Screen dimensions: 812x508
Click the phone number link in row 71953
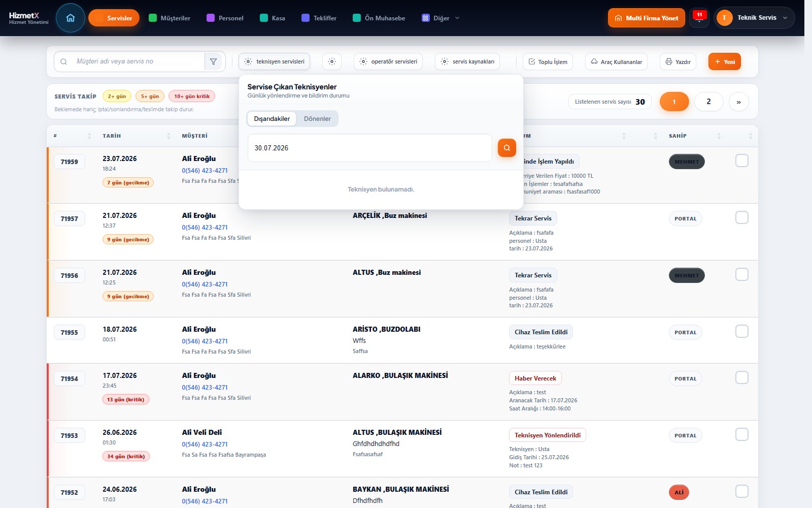click(205, 444)
